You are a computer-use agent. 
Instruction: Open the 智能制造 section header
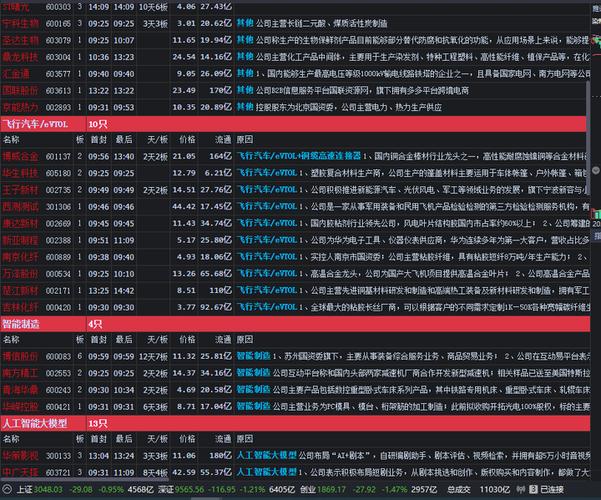(295, 324)
